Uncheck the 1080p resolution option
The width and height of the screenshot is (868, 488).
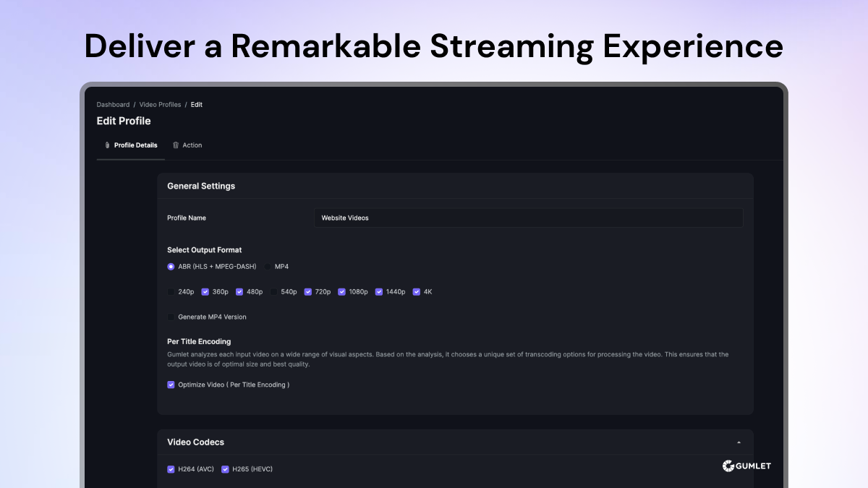(342, 292)
